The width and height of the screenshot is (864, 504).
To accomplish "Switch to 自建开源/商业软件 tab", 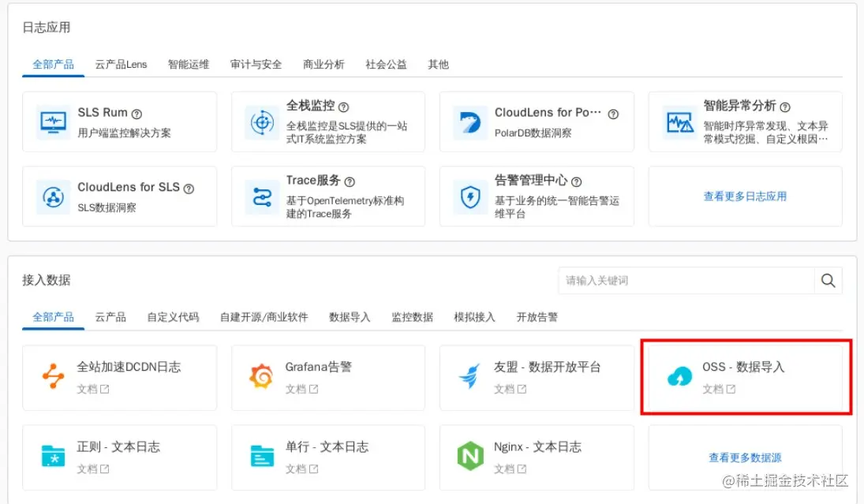I will tap(264, 317).
